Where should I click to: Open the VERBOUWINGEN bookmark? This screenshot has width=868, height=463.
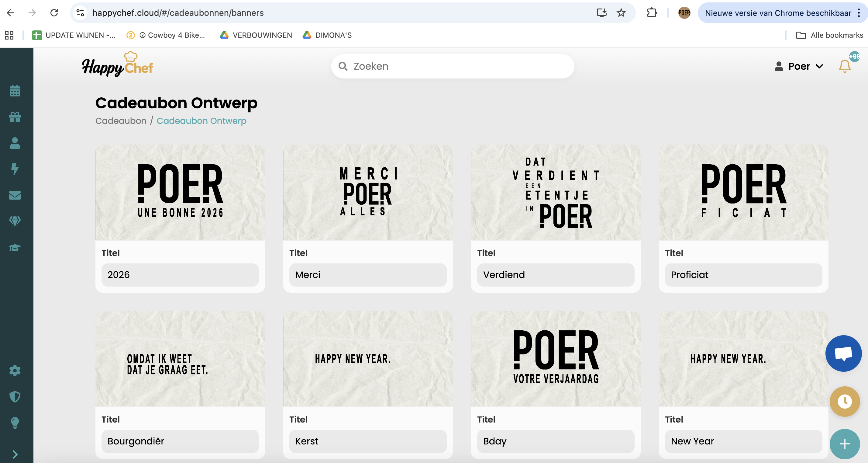coord(256,35)
